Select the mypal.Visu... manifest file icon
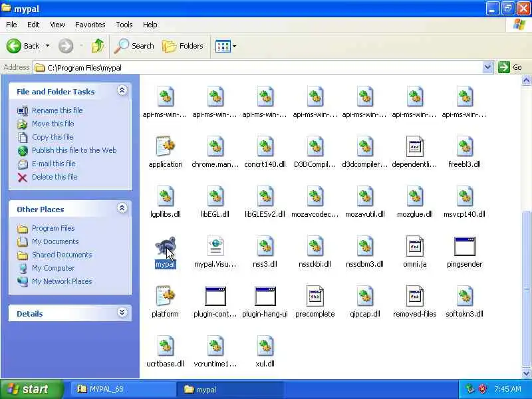The image size is (532, 399). tap(215, 246)
